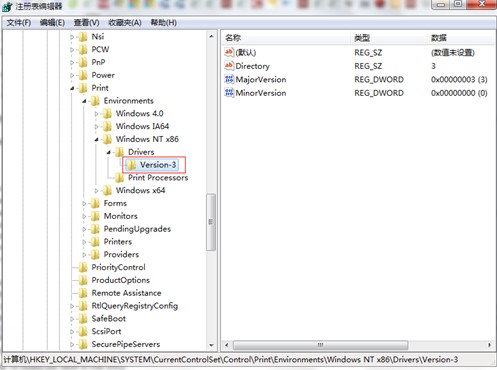The width and height of the screenshot is (497, 370).
Task: Click the 类型 column header
Action: (389, 38)
